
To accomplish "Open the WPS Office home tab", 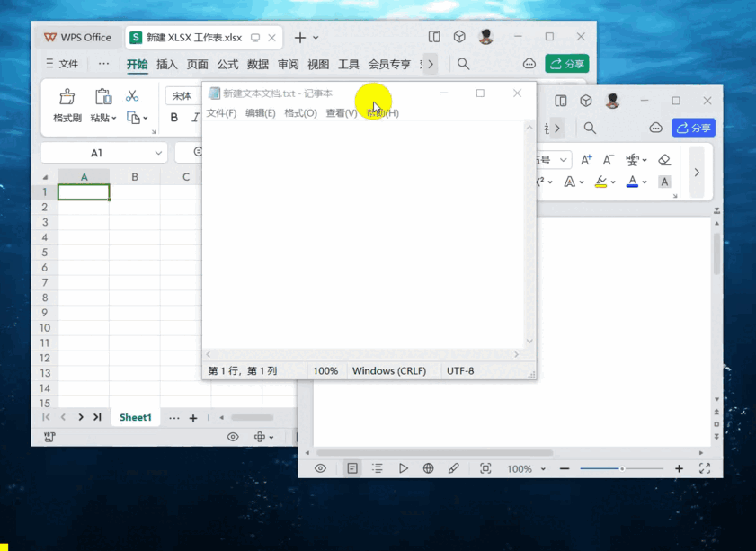I will 77,37.
